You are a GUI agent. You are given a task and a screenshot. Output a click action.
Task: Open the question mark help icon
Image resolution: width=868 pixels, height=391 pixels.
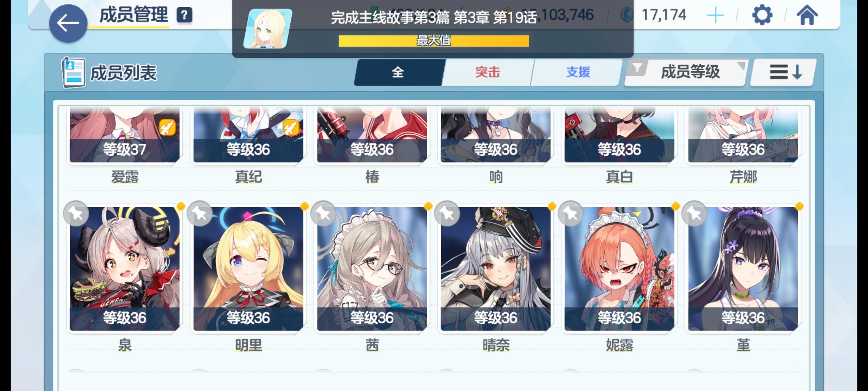click(x=184, y=15)
